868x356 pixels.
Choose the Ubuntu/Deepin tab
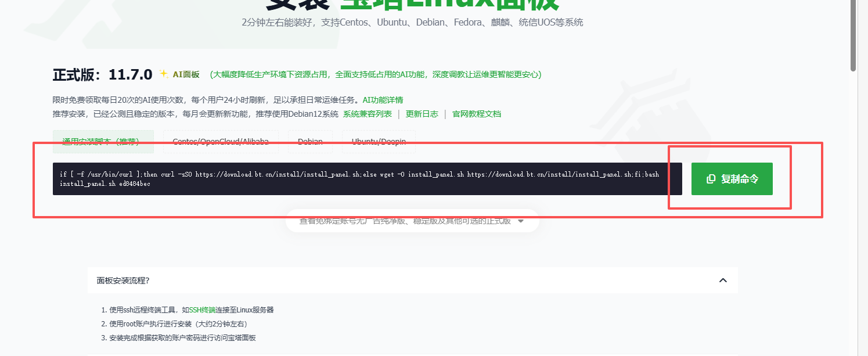379,142
